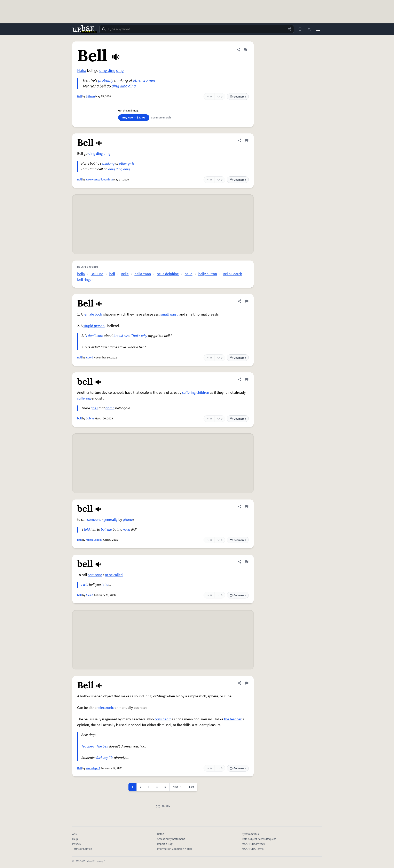This screenshot has width=394, height=868.
Task: Play audio for Wolfofepic1's Bell entry
Action: (x=99, y=686)
